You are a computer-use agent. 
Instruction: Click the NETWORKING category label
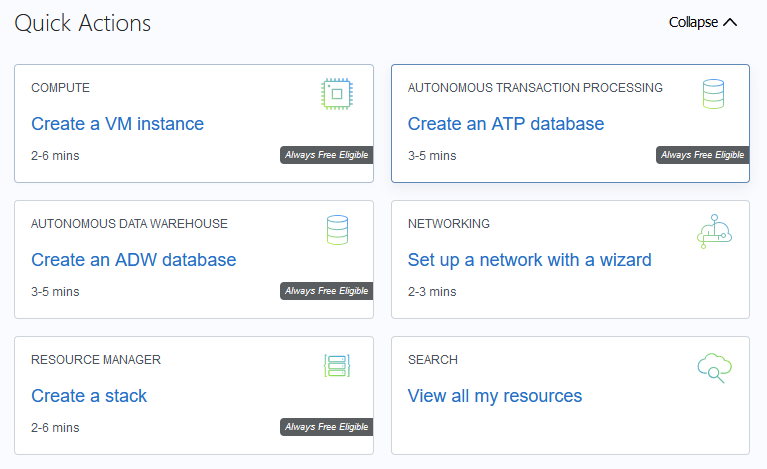pyautogui.click(x=449, y=224)
